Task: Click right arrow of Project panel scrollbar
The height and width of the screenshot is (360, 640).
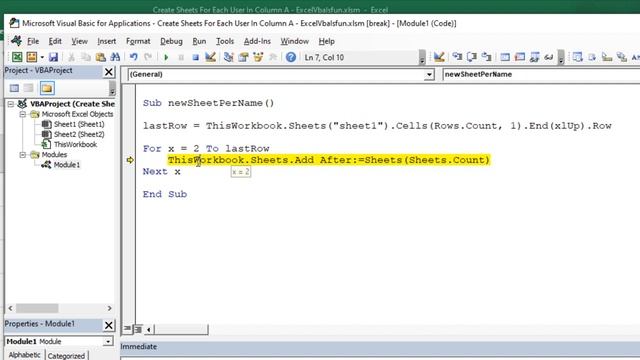Action: point(109,308)
